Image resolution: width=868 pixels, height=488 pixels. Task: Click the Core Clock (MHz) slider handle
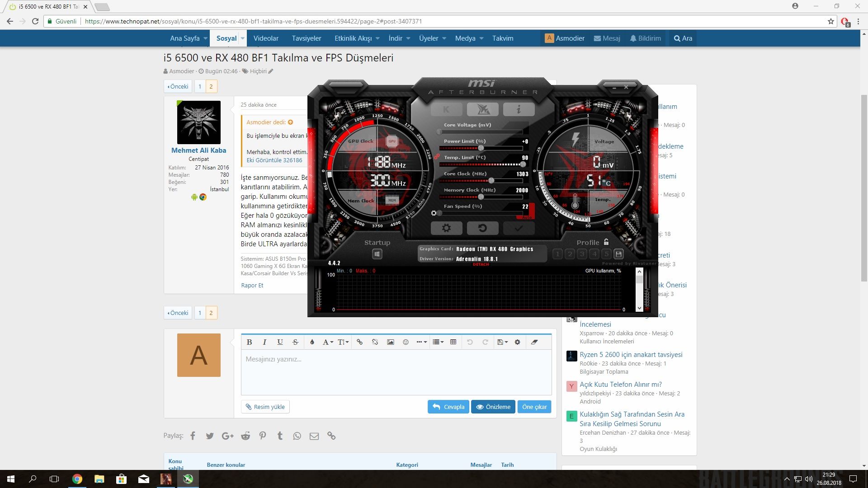491,181
